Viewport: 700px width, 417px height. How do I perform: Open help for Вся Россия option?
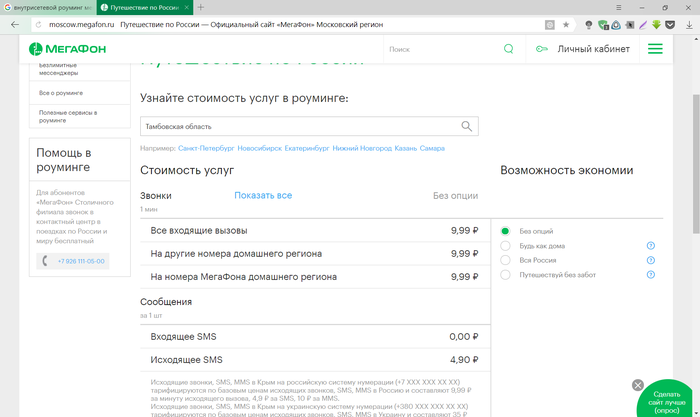point(651,260)
